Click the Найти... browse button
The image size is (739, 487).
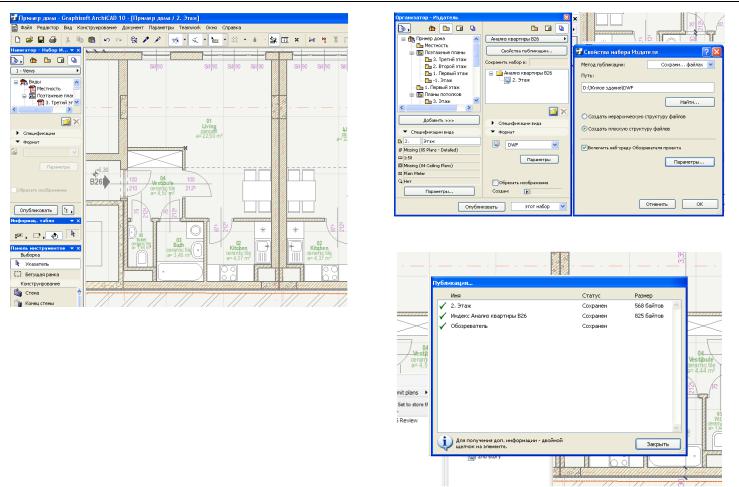(x=690, y=102)
